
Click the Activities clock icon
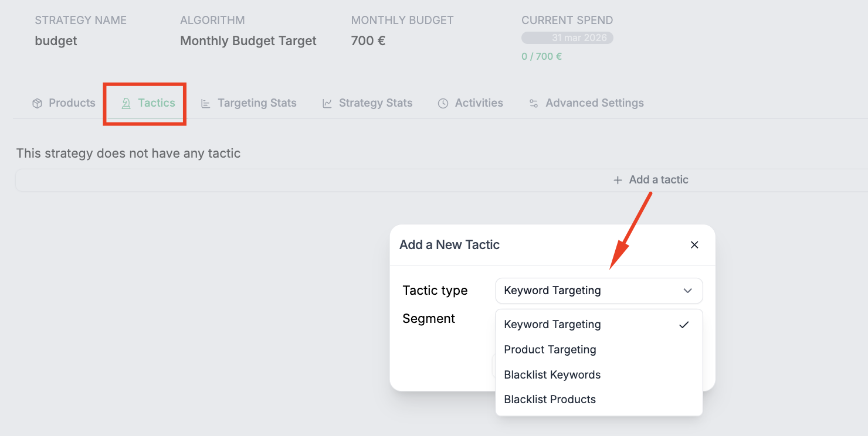[x=443, y=104]
